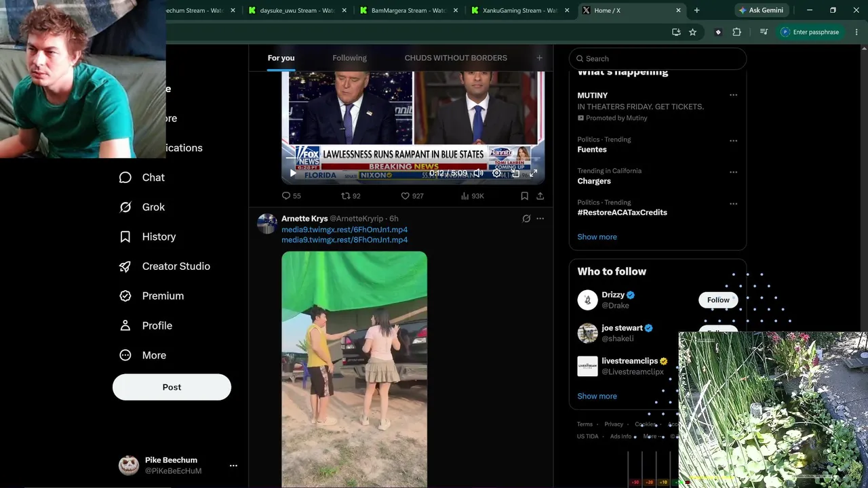
Task: Open the Chrome three-dot menu
Action: click(856, 32)
